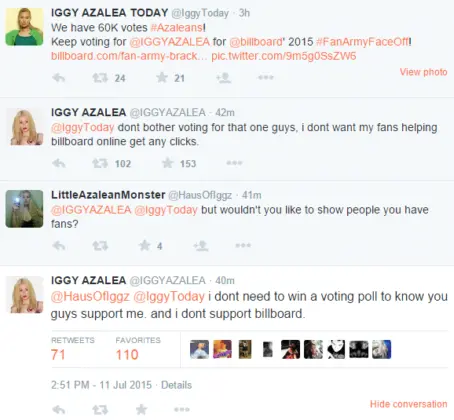Retweet the 60K votes tweet
The image size is (454, 420).
tap(100, 78)
